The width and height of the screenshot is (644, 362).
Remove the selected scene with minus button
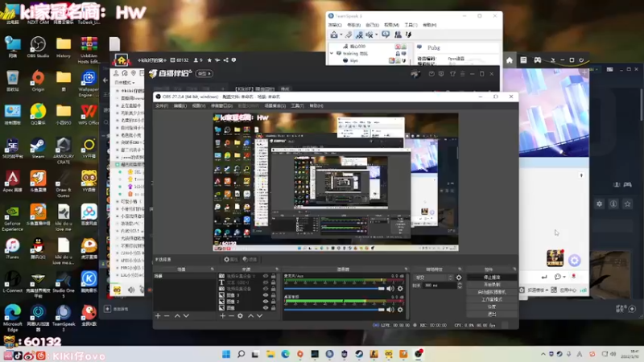(x=167, y=316)
